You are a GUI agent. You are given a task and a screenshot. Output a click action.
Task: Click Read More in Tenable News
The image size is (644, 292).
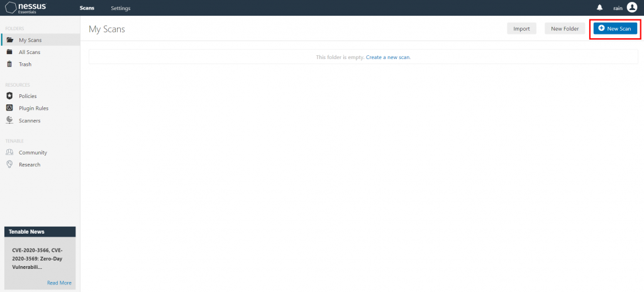point(59,283)
